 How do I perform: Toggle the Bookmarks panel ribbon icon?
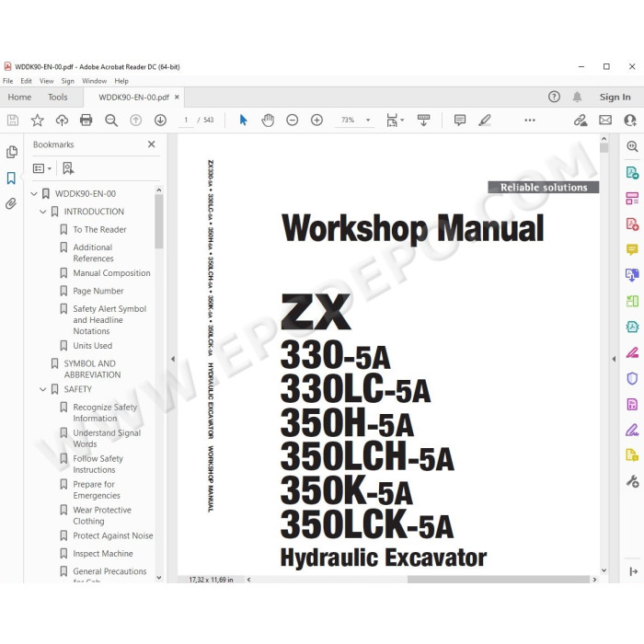click(x=11, y=178)
